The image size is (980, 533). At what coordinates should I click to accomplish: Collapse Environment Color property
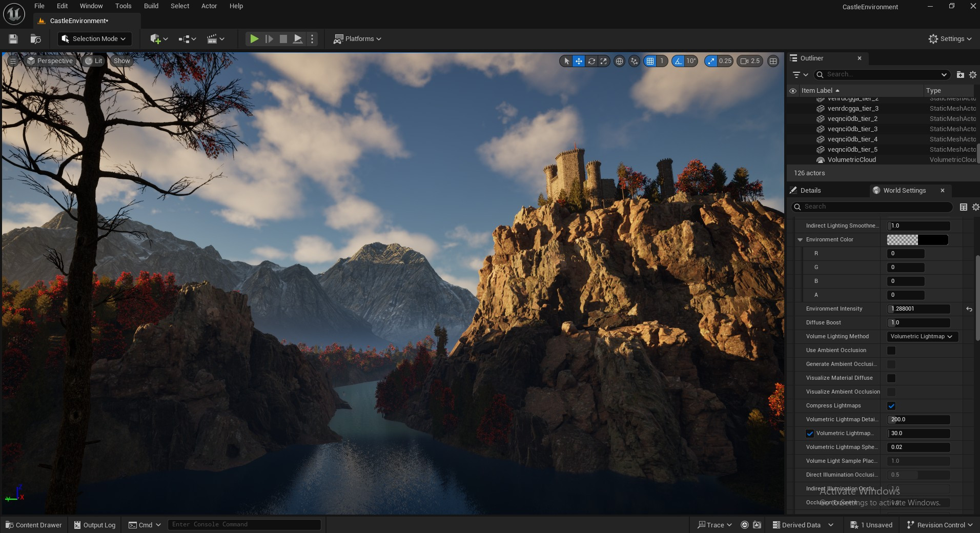pyautogui.click(x=800, y=240)
